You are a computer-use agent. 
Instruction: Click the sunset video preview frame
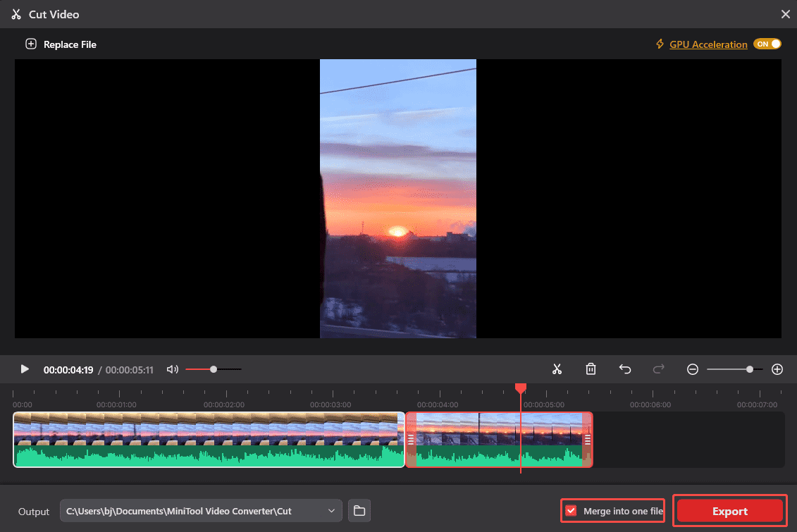click(398, 199)
